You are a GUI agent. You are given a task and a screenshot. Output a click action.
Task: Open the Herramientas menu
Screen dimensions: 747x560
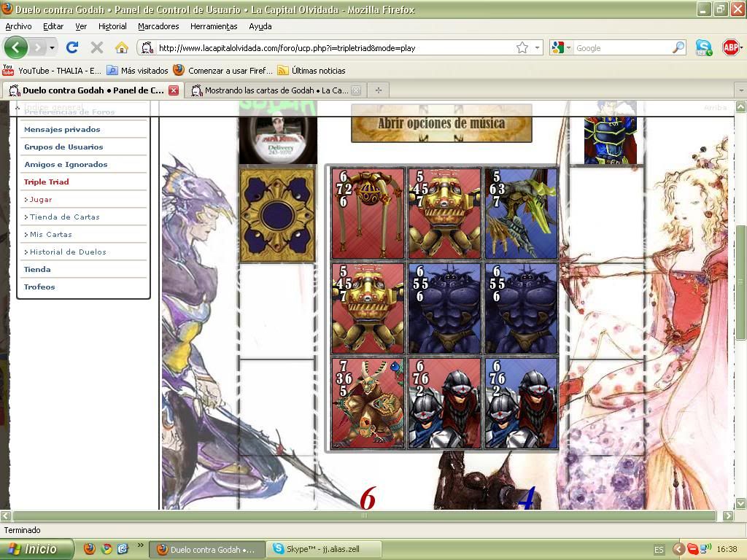pos(214,27)
